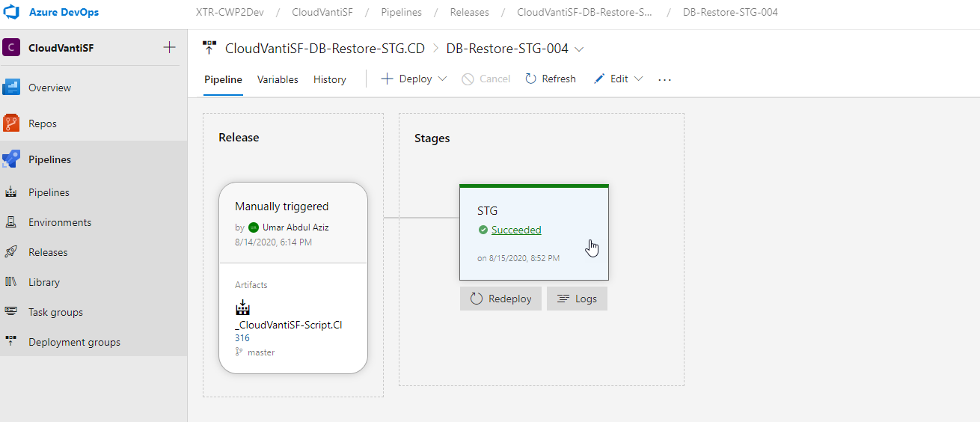Open the _CloudVantiSF-Script.CI artifact link

[289, 325]
